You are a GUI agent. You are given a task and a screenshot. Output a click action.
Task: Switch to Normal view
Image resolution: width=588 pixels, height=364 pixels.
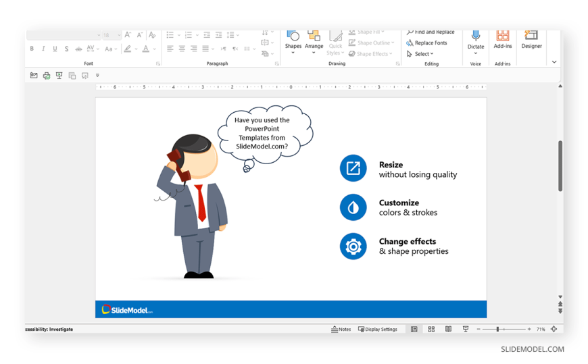coord(414,329)
